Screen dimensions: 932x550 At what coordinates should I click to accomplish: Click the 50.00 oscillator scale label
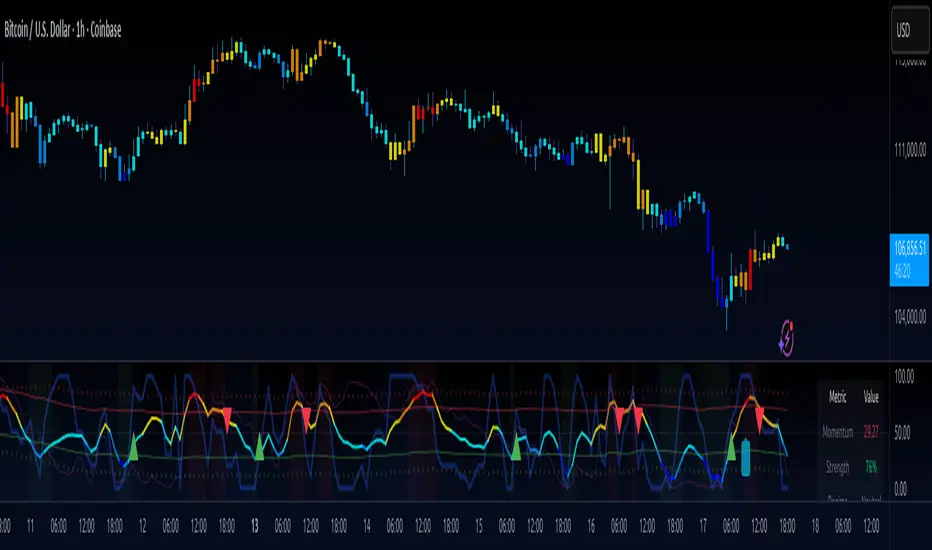pyautogui.click(x=903, y=432)
